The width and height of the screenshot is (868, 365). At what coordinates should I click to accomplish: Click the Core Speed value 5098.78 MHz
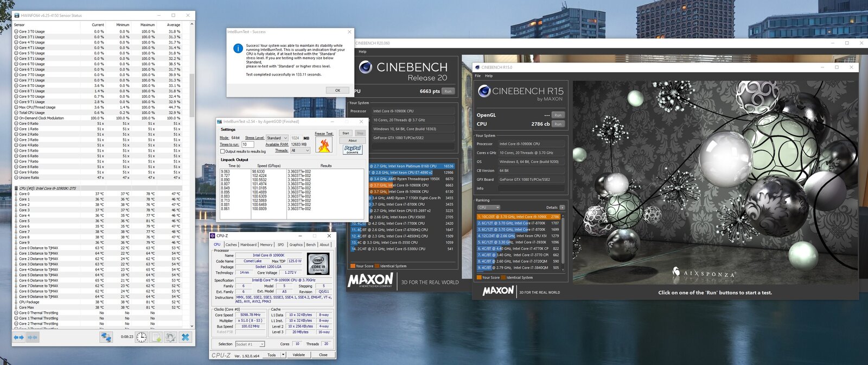(250, 314)
